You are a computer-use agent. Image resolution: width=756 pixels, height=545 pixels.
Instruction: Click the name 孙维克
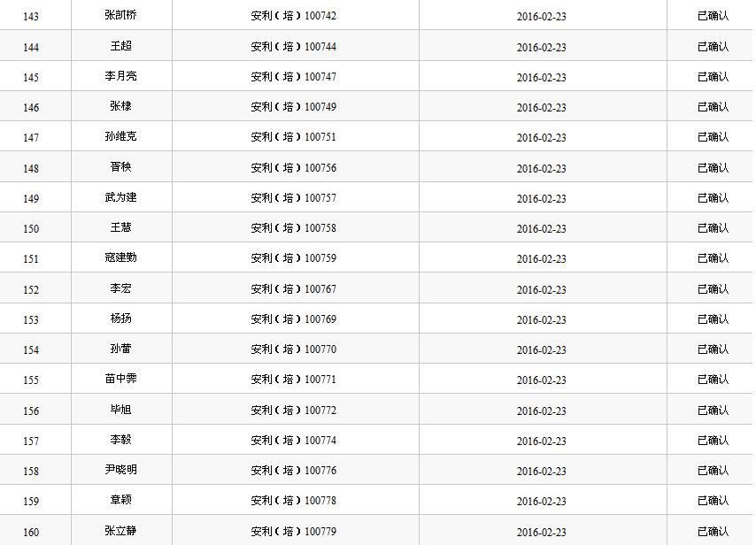(x=120, y=137)
